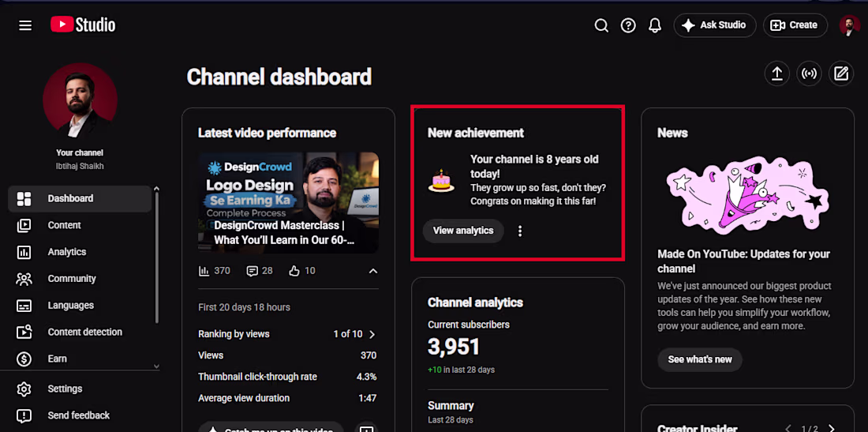Click the comments icon showing 28
Image resolution: width=868 pixels, height=432 pixels.
tap(253, 271)
